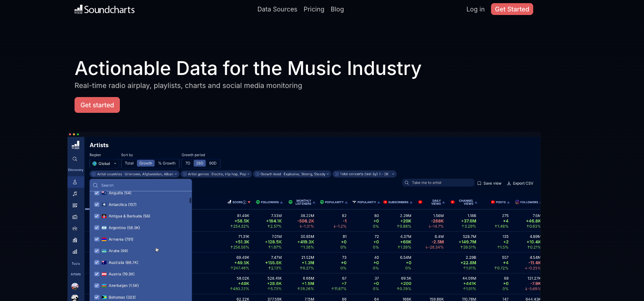
Task: Toggle the Armenia checkbox off
Action: tap(97, 239)
